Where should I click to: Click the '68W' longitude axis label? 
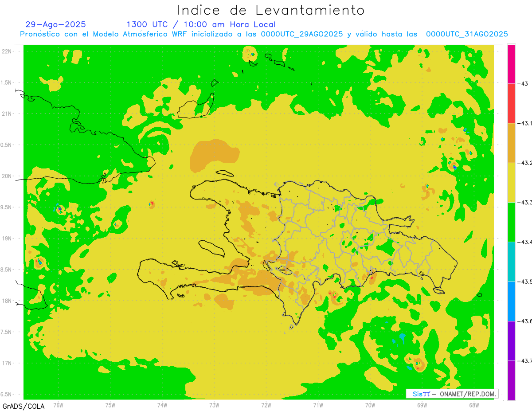coord(474,405)
